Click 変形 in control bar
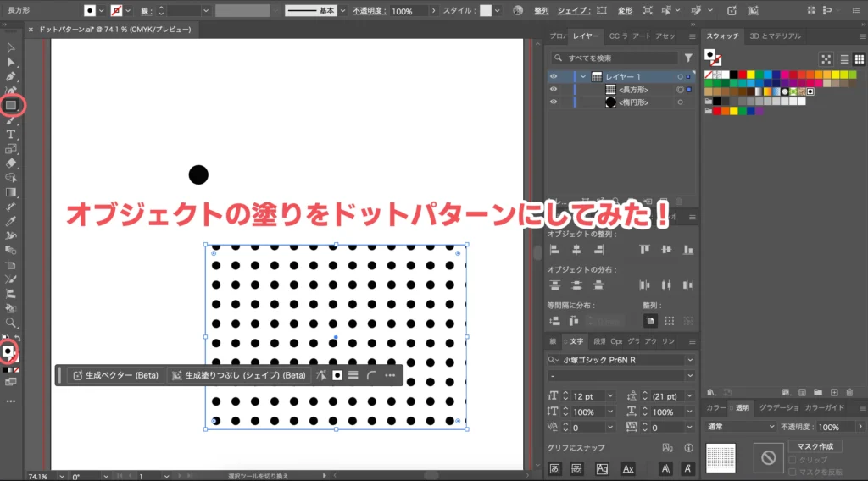The height and width of the screenshot is (481, 868). coord(625,10)
